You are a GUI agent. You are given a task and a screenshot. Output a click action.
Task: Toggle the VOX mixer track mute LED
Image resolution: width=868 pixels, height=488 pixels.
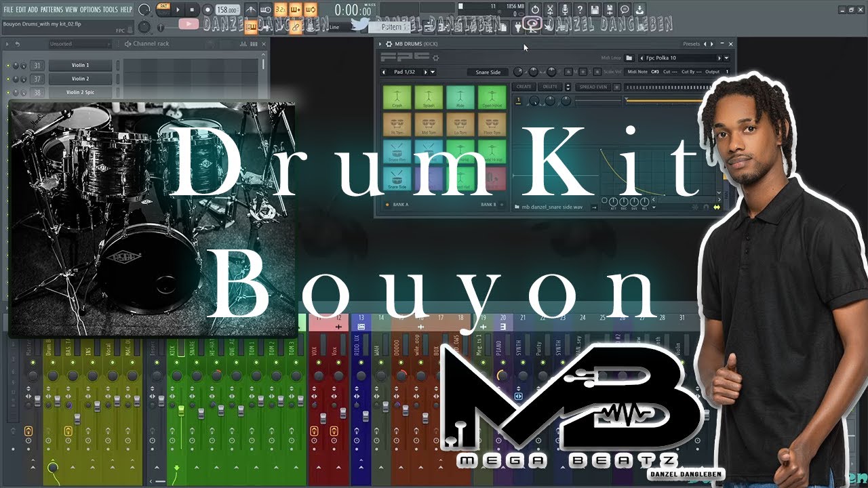tap(319, 363)
